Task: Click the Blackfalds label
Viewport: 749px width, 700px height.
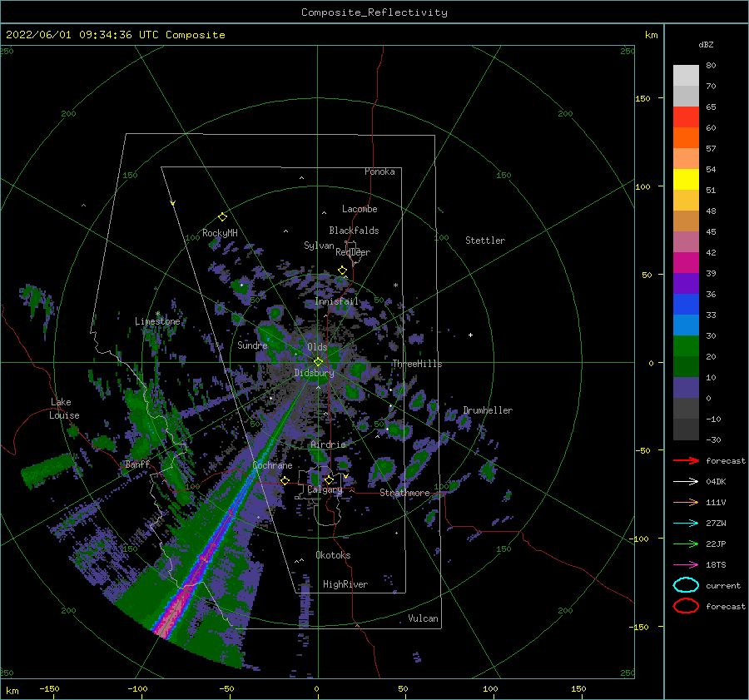Action: click(x=354, y=231)
